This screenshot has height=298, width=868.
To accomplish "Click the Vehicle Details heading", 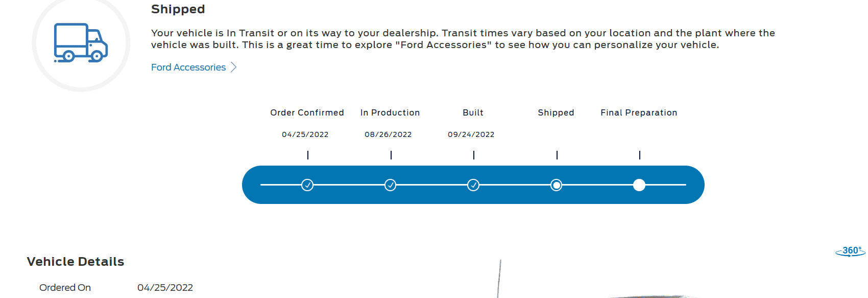I will click(76, 262).
